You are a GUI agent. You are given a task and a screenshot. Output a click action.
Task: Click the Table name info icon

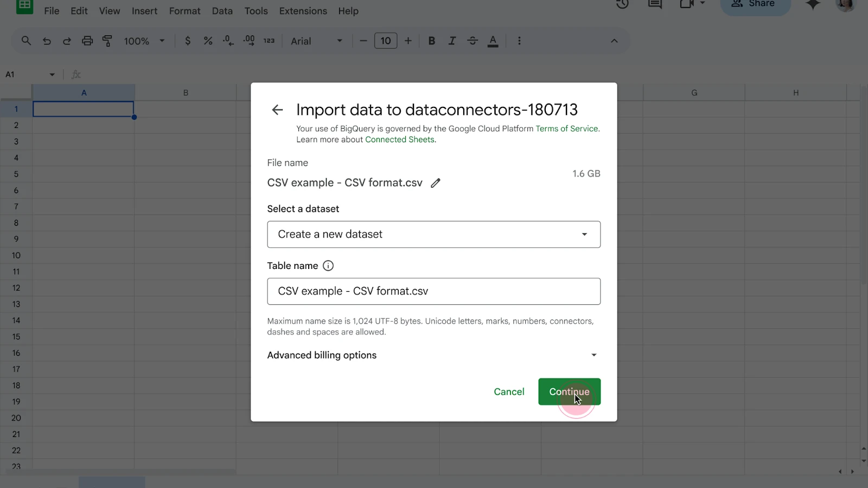click(x=328, y=266)
